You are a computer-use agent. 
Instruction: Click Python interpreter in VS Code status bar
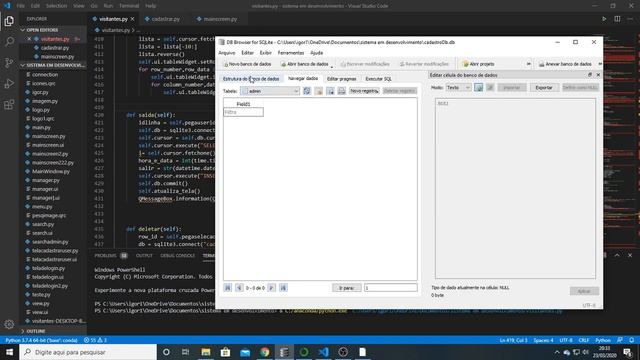pyautogui.click(x=41, y=340)
